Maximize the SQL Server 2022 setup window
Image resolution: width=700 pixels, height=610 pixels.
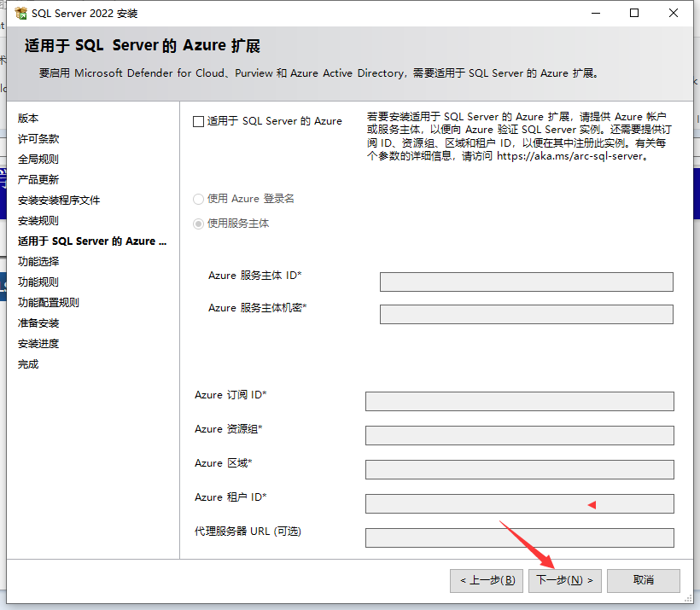tap(634, 14)
